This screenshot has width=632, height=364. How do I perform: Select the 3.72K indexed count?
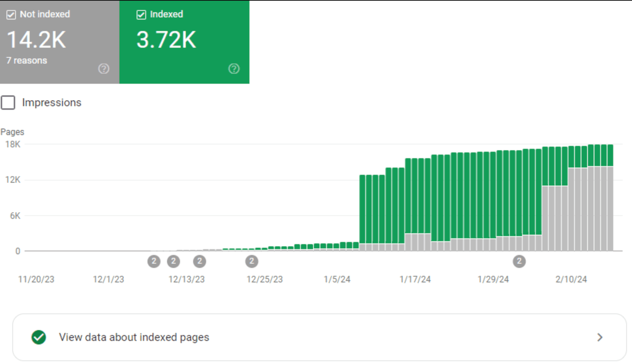click(166, 40)
